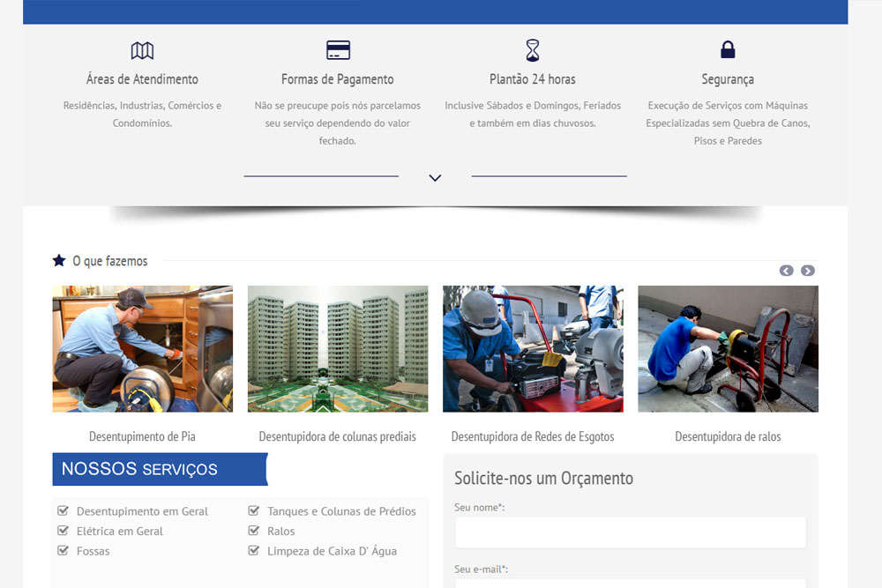Click the Seu nome input field

(x=631, y=532)
